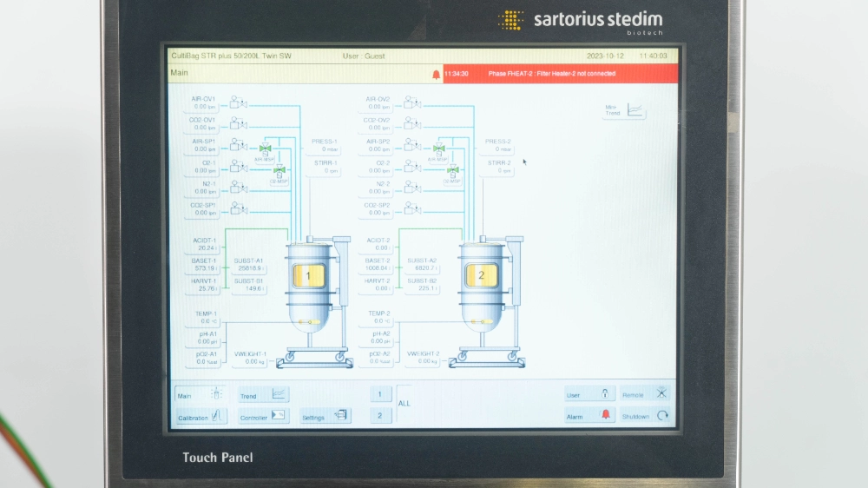The width and height of the screenshot is (868, 488).
Task: Switch to the Trend view
Action: pyautogui.click(x=264, y=395)
